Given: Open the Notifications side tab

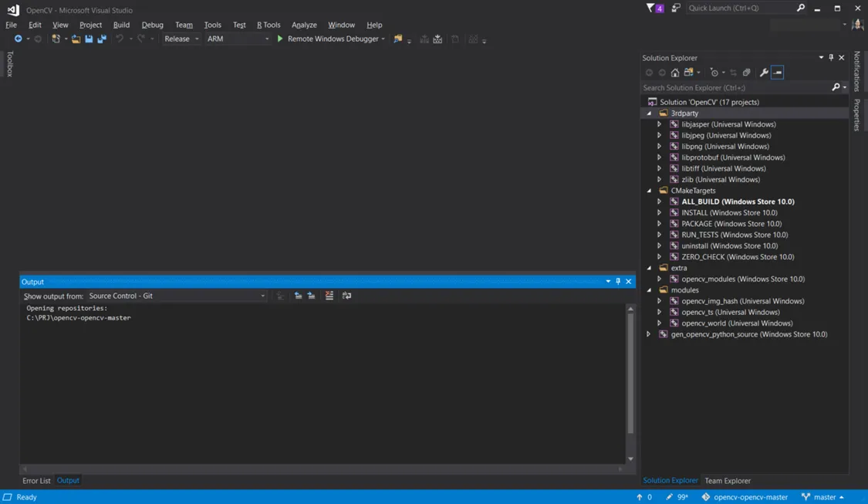Looking at the screenshot, I should 857,71.
